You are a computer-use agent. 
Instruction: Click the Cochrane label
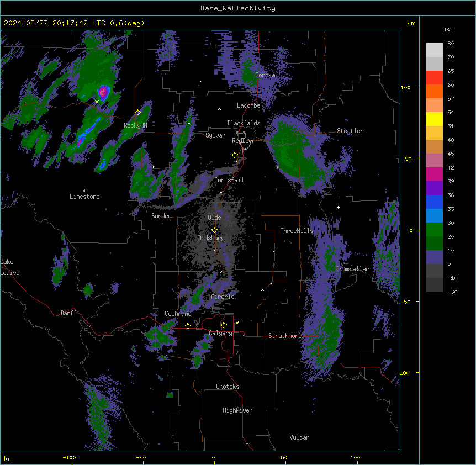pyautogui.click(x=178, y=314)
